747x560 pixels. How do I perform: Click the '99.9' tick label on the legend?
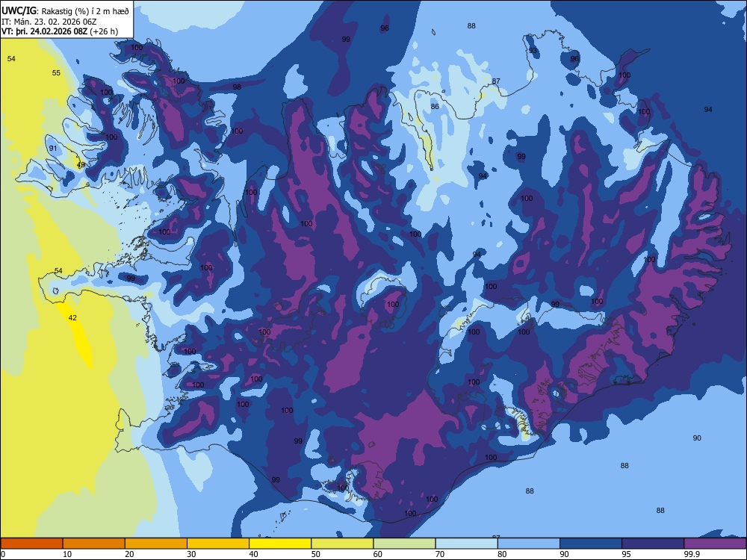[691, 554]
